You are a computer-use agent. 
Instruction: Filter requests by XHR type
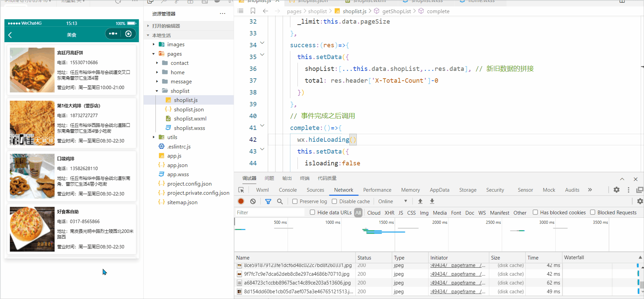(389, 213)
